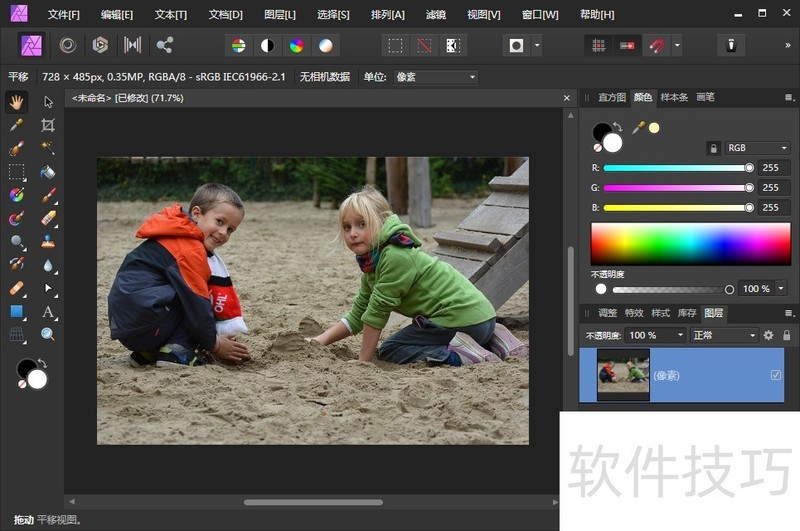Open the 调整 panel tab
The width and height of the screenshot is (800, 531).
pos(608,313)
